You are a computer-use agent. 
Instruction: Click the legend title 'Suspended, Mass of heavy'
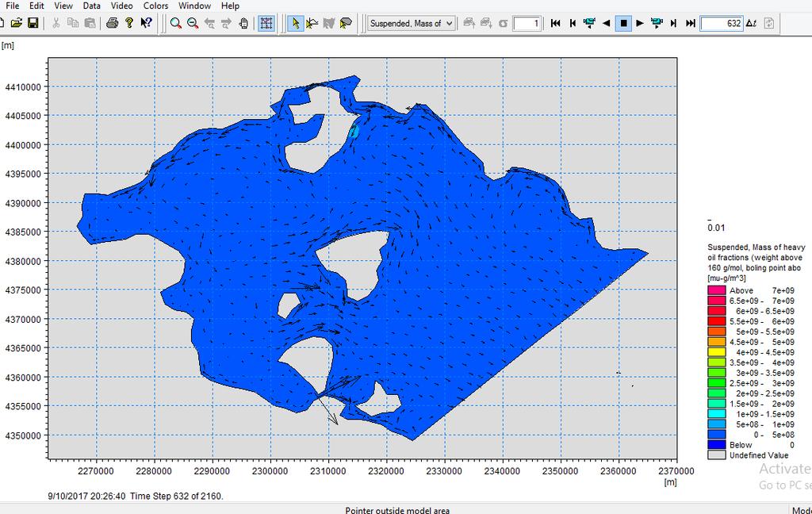coord(756,247)
